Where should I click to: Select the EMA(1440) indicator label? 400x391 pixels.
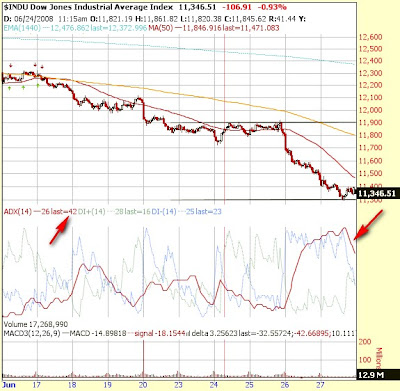click(x=22, y=28)
